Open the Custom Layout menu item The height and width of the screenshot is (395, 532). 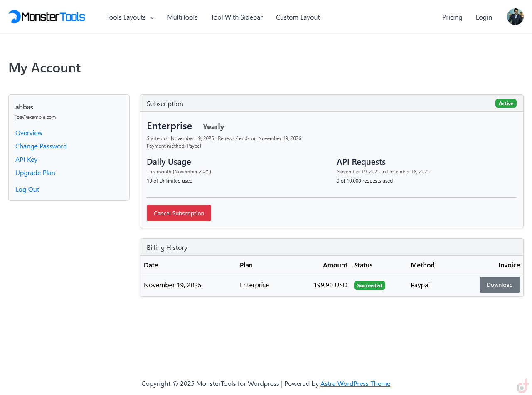(x=298, y=17)
